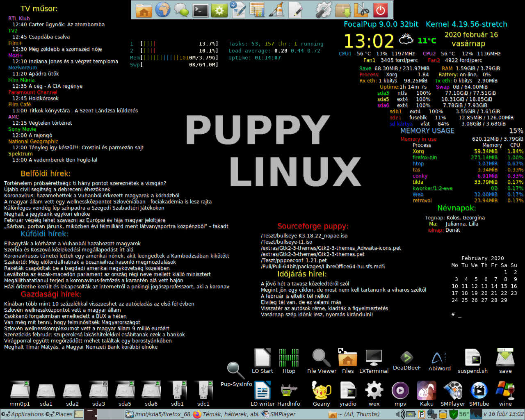Open SMPlayer desktop icon
Viewport: 525px width, 420px height.
(x=453, y=394)
